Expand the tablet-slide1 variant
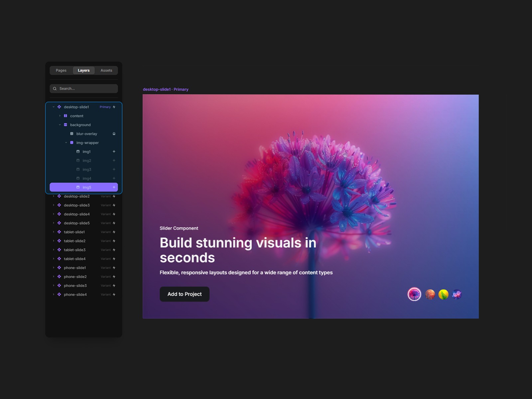532x399 pixels. pos(54,232)
